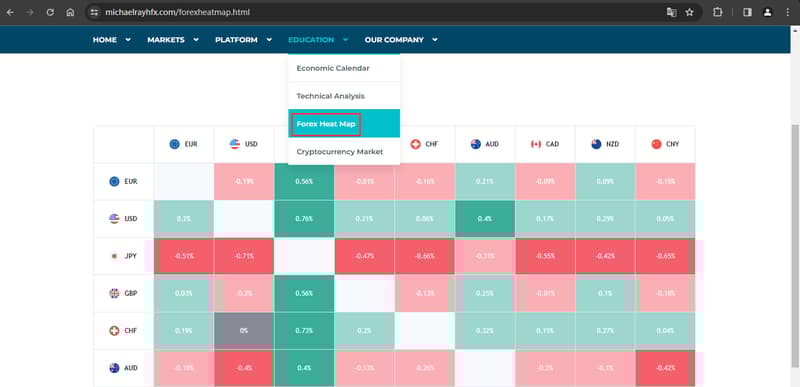The height and width of the screenshot is (387, 800).
Task: Open the PLATFORM navigation item
Action: tap(236, 40)
